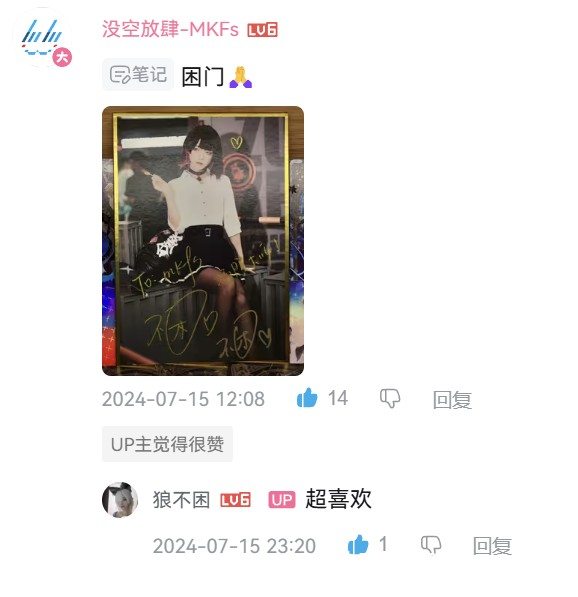This screenshot has width=578, height=597.
Task: Click the LV6 badge next to 狼不困
Action: (x=235, y=500)
